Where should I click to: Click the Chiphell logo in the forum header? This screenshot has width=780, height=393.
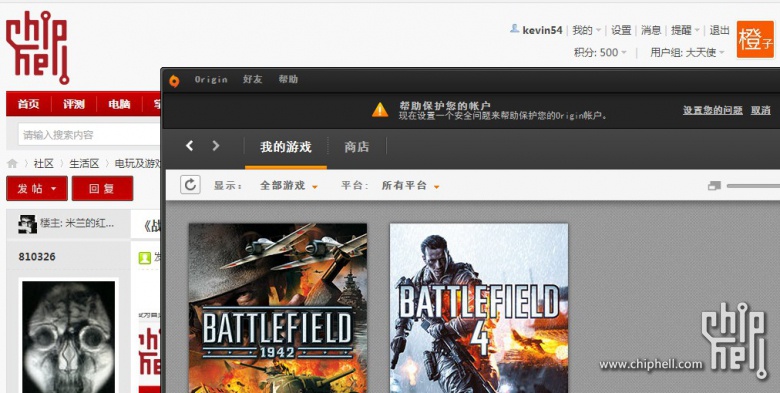pyautogui.click(x=37, y=47)
